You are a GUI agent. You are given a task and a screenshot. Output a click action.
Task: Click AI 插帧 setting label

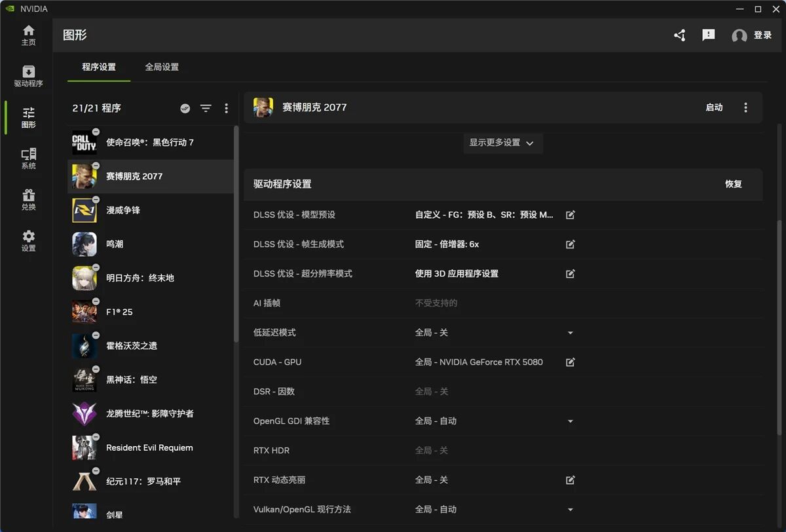(x=267, y=303)
